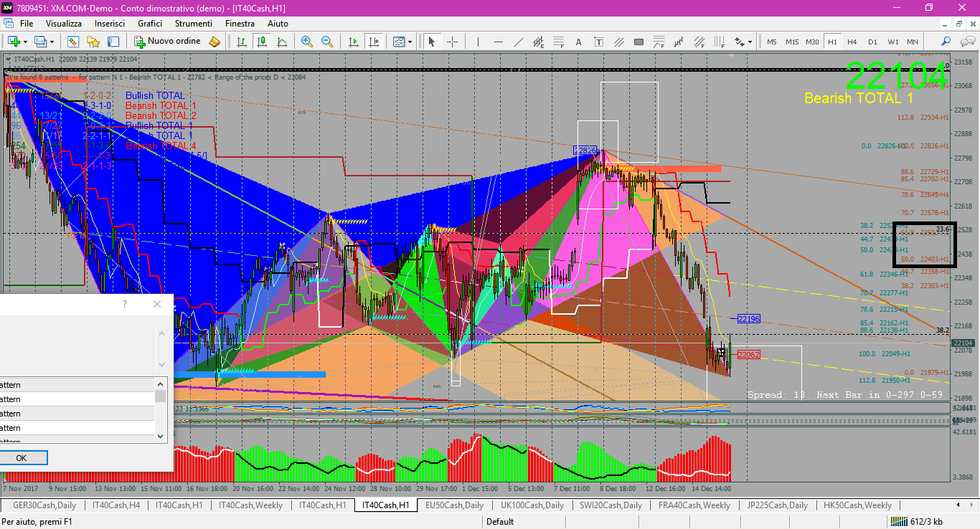Open the Finestra menu
The width and height of the screenshot is (980, 529).
coord(240,23)
